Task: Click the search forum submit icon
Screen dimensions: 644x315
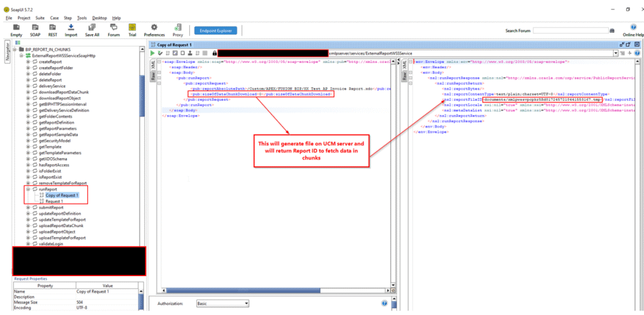Action: (611, 31)
